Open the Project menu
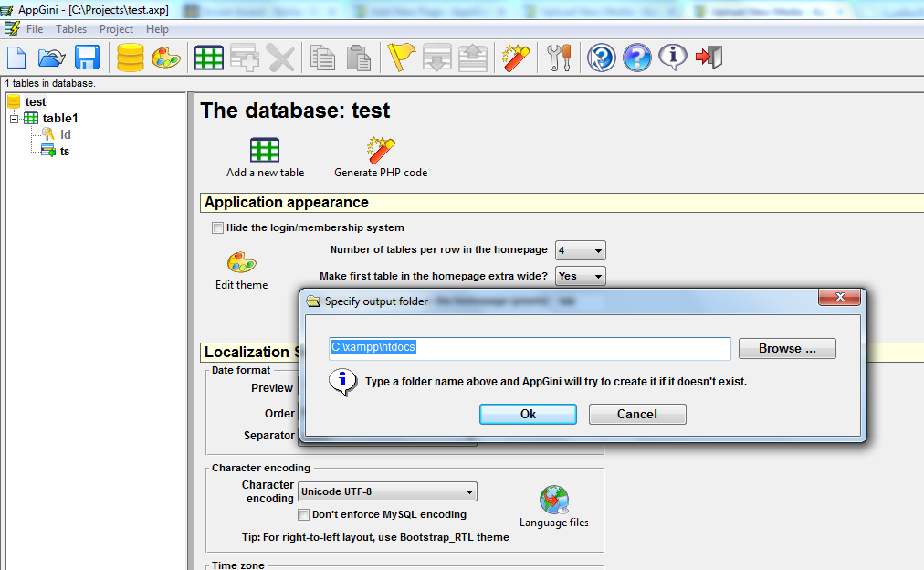The image size is (924, 570). tap(116, 29)
